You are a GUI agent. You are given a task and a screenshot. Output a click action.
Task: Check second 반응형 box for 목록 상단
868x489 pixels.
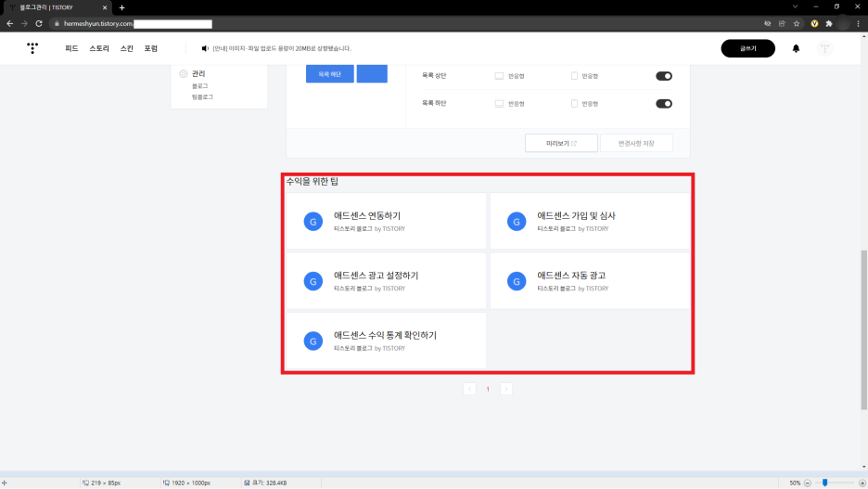[574, 76]
